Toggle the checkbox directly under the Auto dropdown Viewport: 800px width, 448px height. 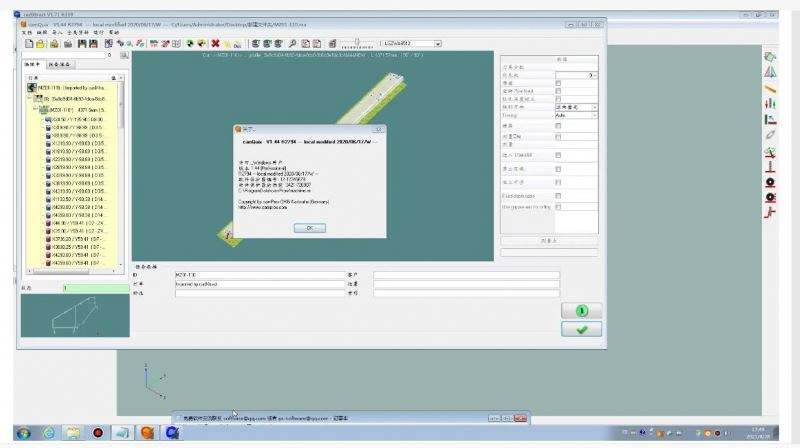tap(558, 126)
